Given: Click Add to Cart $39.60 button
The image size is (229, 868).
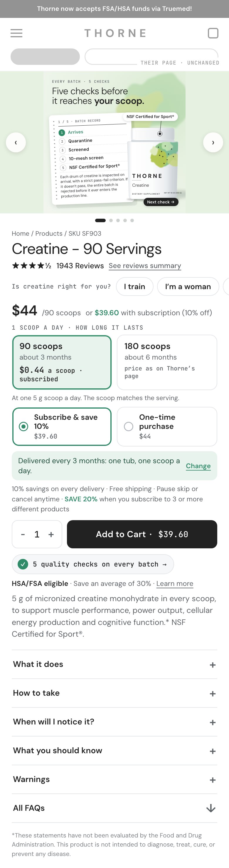Looking at the screenshot, I should (x=142, y=534).
